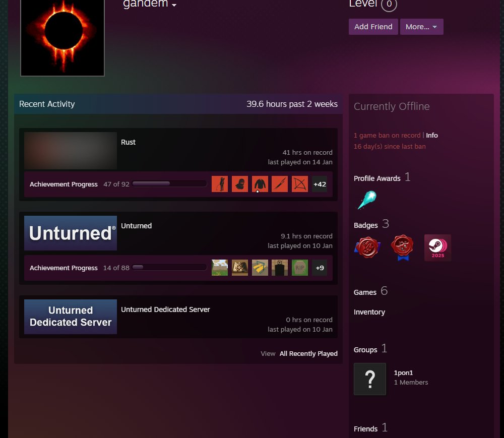Open the Groups section link
The image size is (504, 438).
(365, 350)
